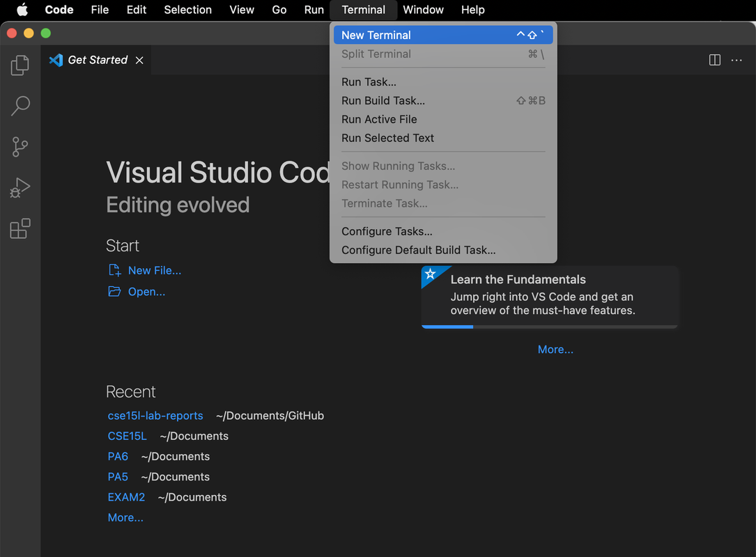This screenshot has height=557, width=756.
Task: Open the cse15l-lab-reports recent project
Action: pos(155,416)
